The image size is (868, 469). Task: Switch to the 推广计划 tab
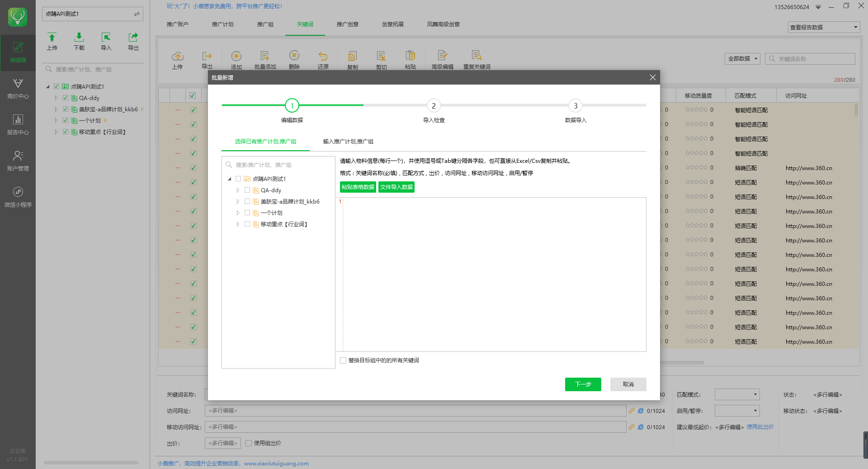point(222,24)
